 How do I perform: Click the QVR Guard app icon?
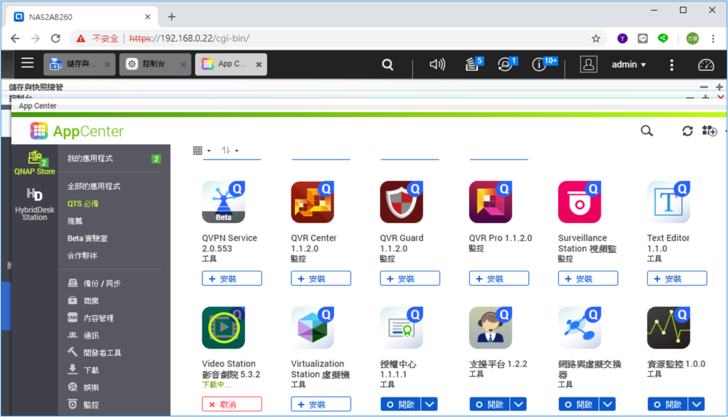pos(402,202)
